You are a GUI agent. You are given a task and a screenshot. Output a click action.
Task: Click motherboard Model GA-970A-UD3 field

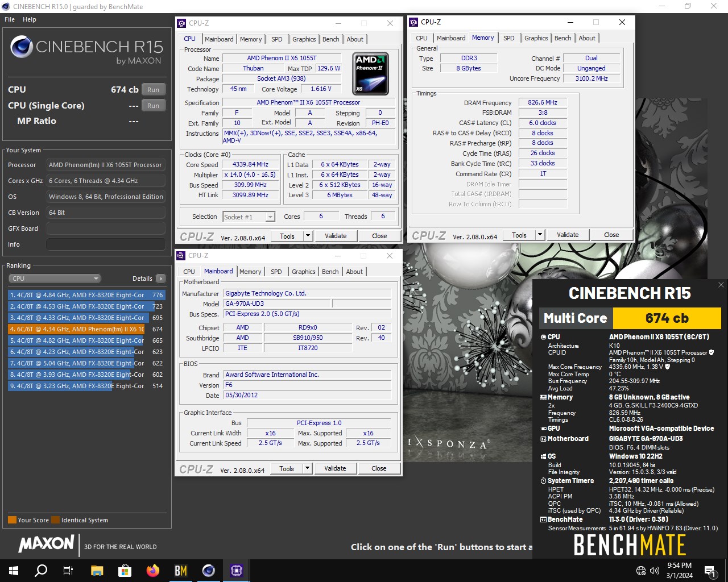pyautogui.click(x=277, y=304)
